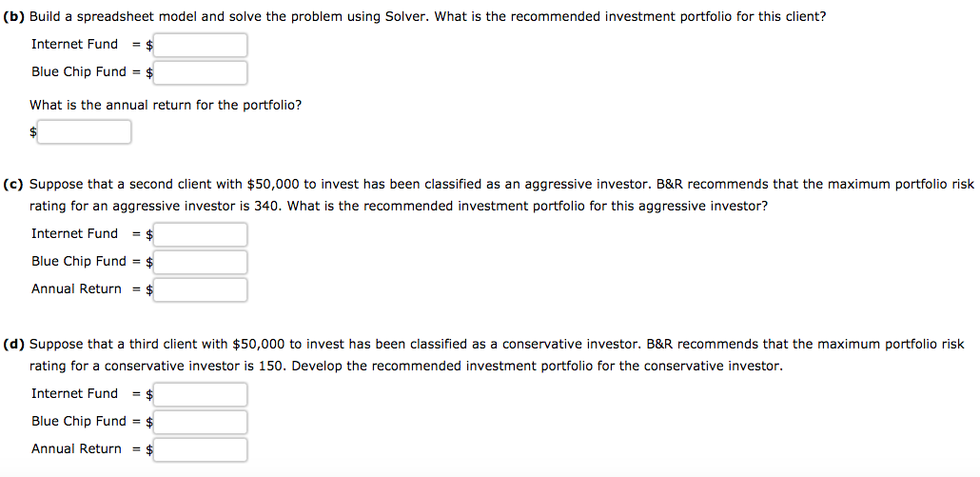Click the 'What is the annual return' prompt text

tap(166, 106)
